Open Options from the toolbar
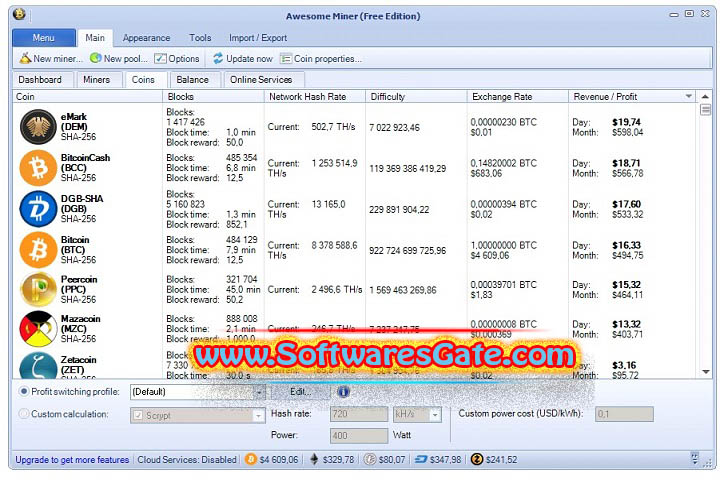Image resolution: width=720 pixels, height=480 pixels. [177, 59]
